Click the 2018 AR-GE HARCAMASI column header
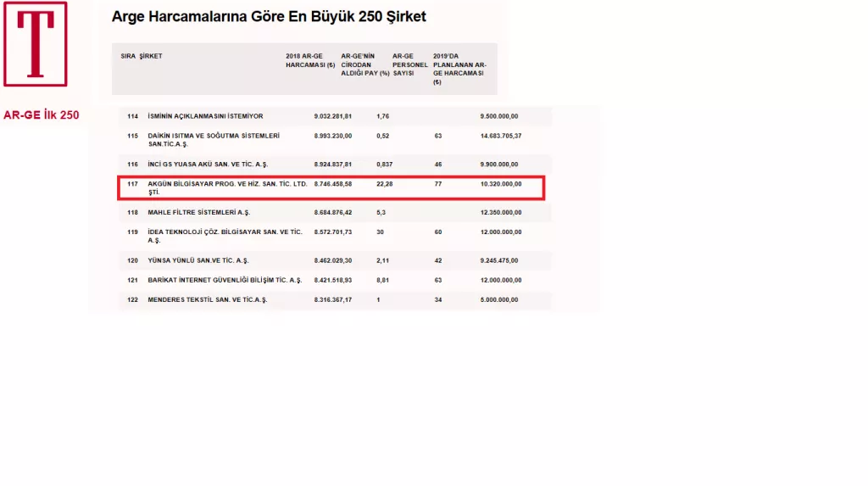The width and height of the screenshot is (868, 486). pyautogui.click(x=310, y=60)
